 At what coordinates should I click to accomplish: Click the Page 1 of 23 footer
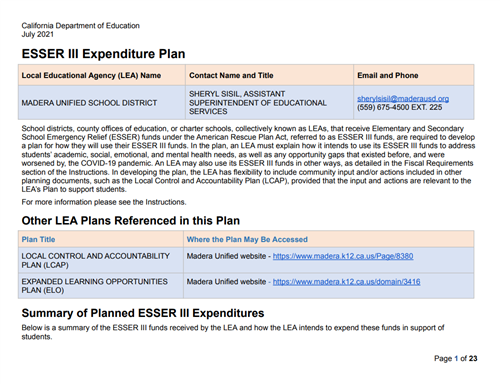455,358
